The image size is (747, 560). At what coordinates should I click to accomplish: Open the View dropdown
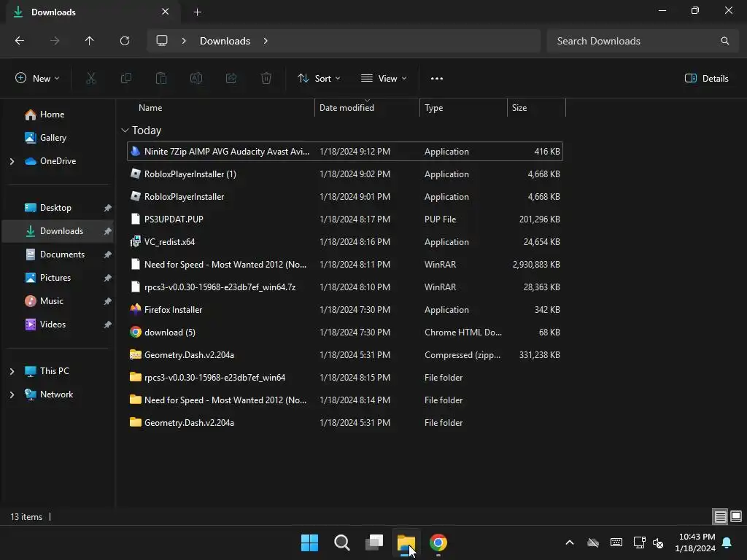pyautogui.click(x=384, y=79)
